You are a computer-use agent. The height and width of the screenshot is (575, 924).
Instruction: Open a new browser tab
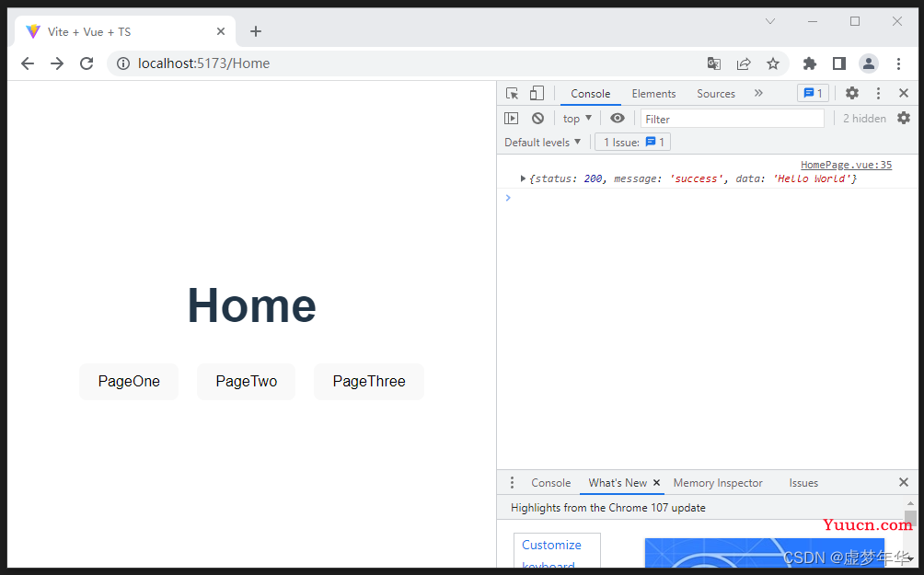[x=256, y=32]
